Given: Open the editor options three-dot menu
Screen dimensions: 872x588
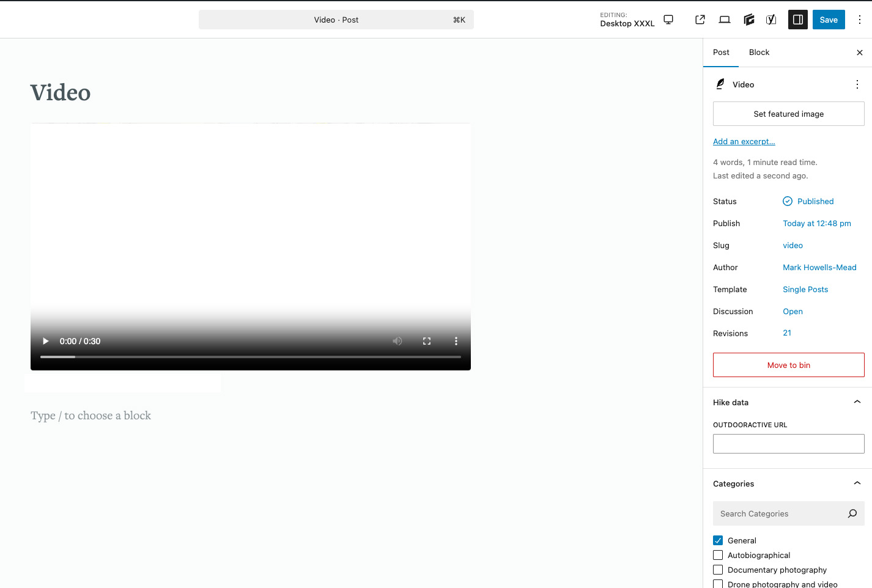Looking at the screenshot, I should [x=859, y=20].
